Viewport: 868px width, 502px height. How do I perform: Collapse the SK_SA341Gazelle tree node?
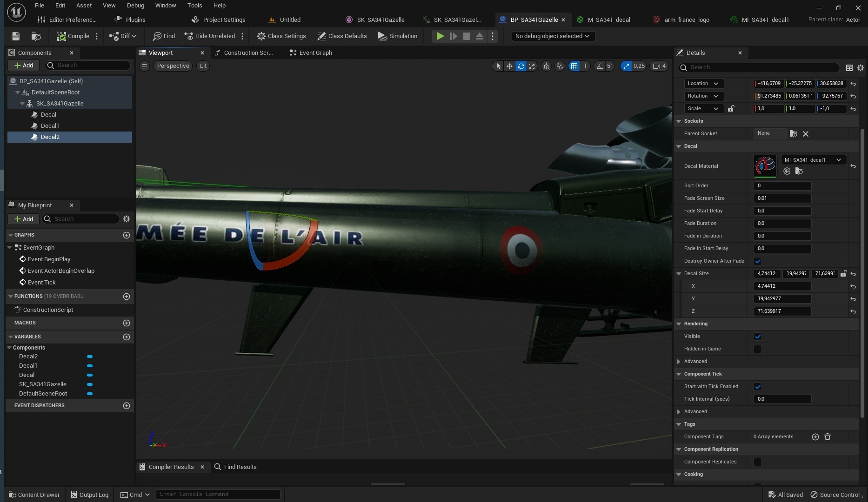click(x=22, y=104)
